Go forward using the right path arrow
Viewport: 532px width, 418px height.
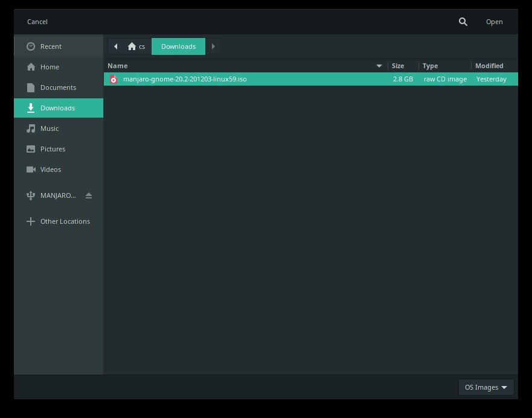click(x=213, y=46)
